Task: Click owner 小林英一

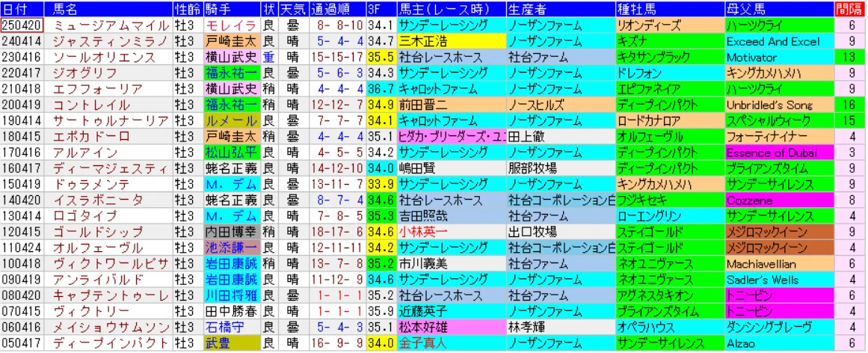Action: 451,232
